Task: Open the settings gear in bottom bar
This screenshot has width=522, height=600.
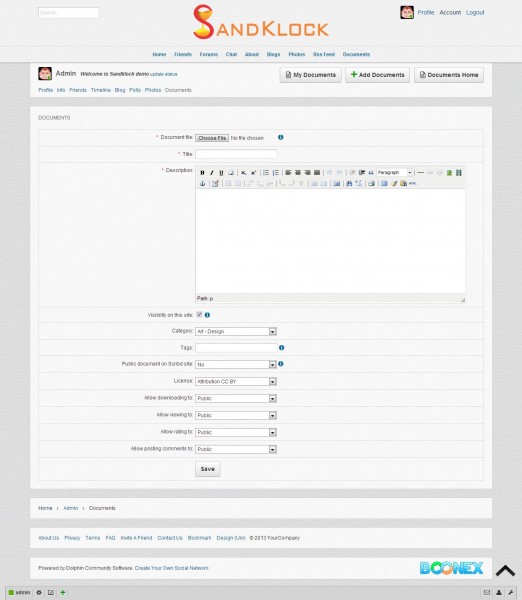Action: click(x=39, y=592)
